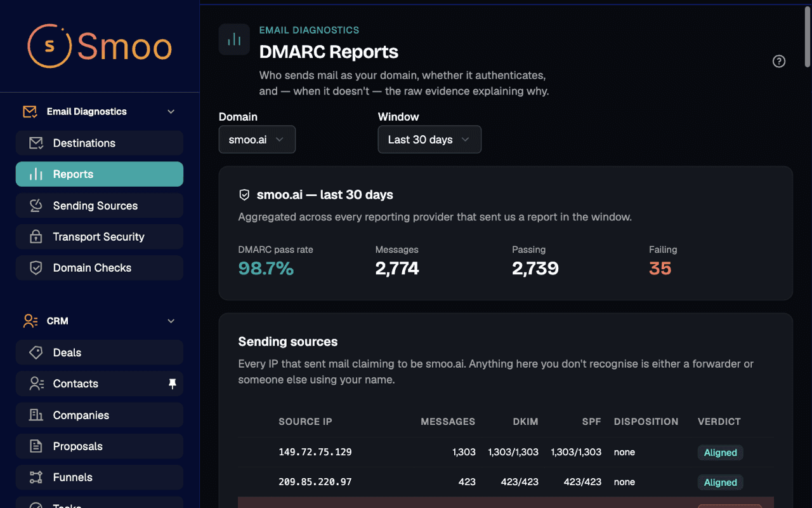Click the Sending sources heading
Screen dimensions: 812x508
[x=288, y=342]
